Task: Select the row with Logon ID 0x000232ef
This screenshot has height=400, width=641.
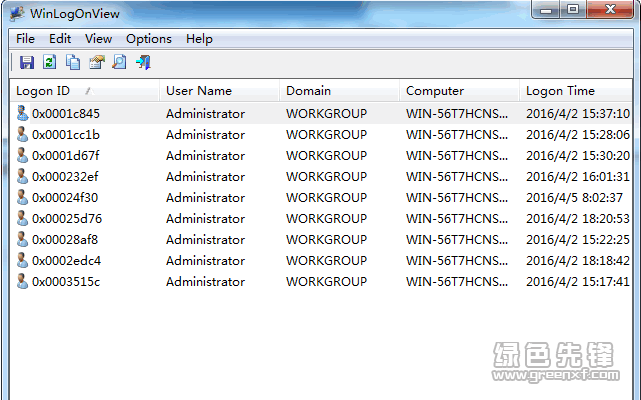Action: [321, 176]
